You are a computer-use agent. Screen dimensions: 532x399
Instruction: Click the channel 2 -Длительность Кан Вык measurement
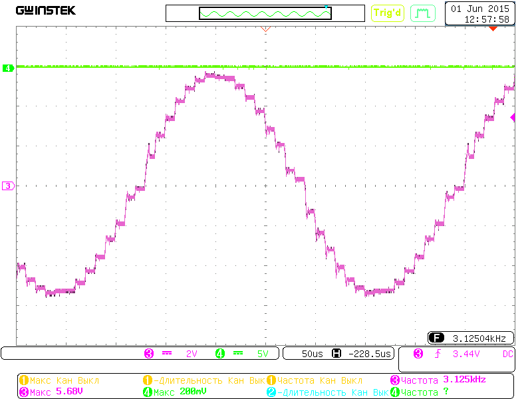tap(333, 392)
